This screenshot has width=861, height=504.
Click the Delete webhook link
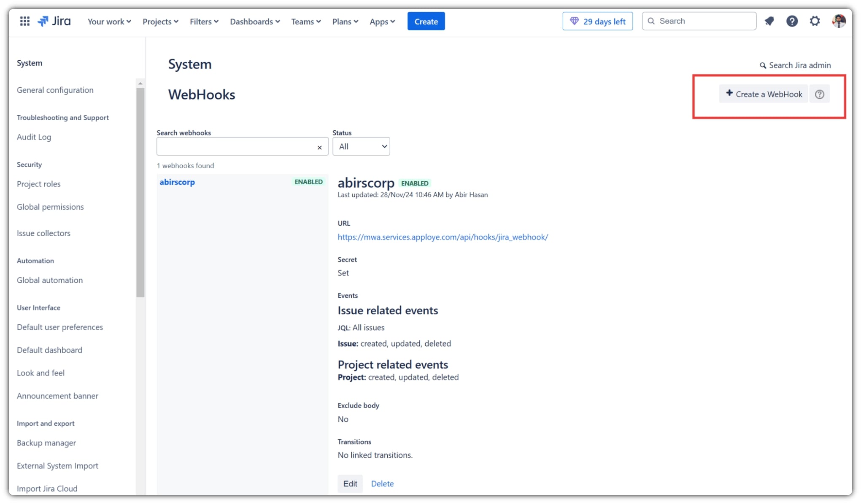click(x=382, y=484)
